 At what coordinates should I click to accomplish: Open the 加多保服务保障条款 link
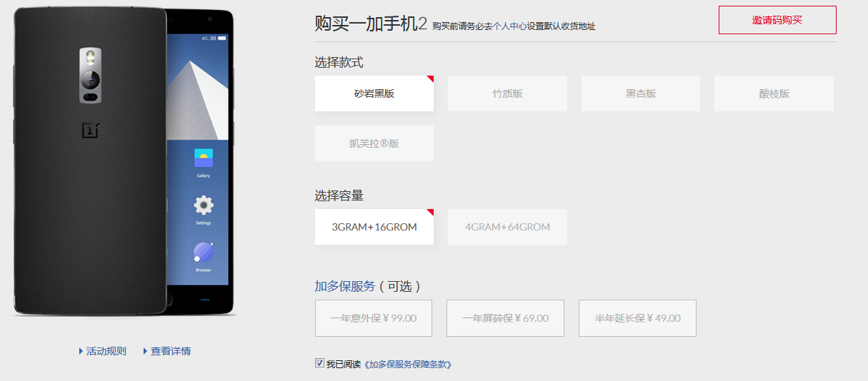408,365
